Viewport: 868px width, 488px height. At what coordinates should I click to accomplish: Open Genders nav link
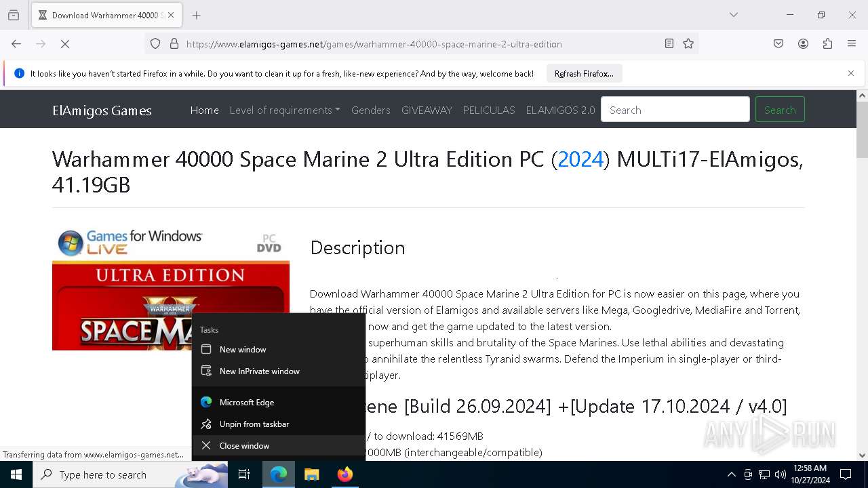(370, 110)
